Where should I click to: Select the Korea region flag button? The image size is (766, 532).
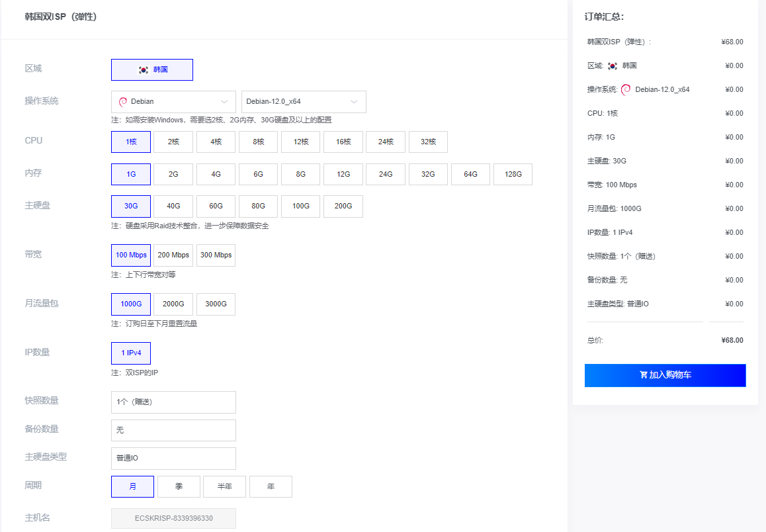(x=151, y=69)
